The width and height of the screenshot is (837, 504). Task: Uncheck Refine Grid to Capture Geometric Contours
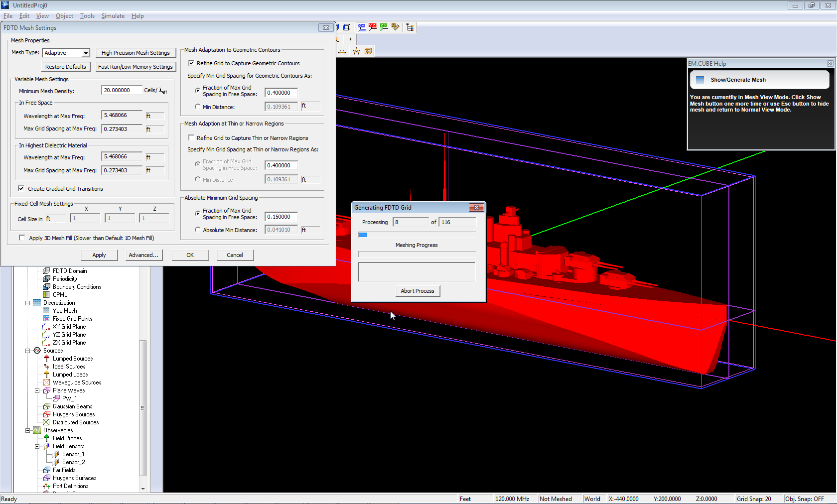coord(191,63)
